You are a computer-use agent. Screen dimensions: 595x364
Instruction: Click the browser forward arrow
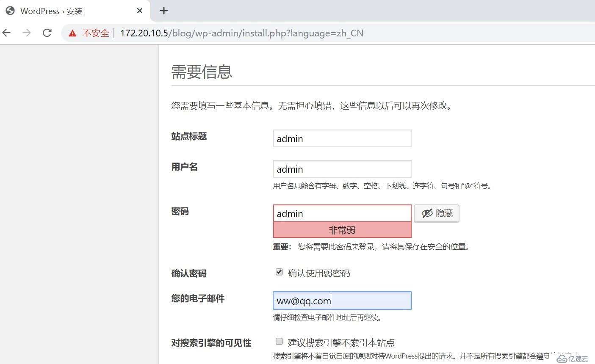pyautogui.click(x=27, y=33)
